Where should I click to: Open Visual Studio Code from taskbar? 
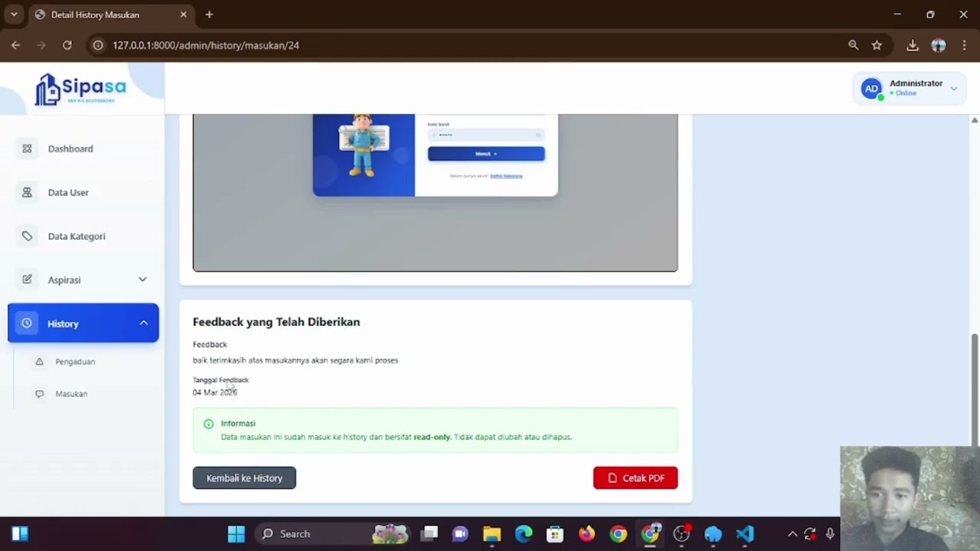pyautogui.click(x=744, y=533)
